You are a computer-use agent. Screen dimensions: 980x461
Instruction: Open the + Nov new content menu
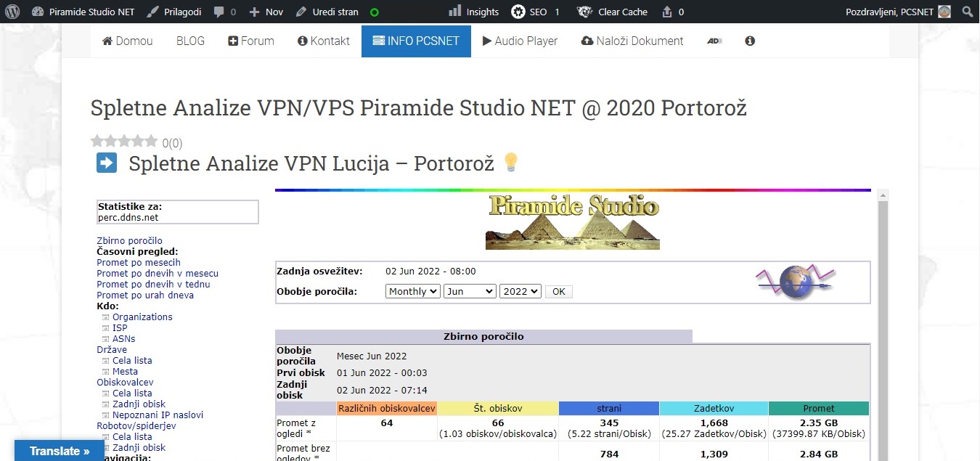pyautogui.click(x=266, y=12)
